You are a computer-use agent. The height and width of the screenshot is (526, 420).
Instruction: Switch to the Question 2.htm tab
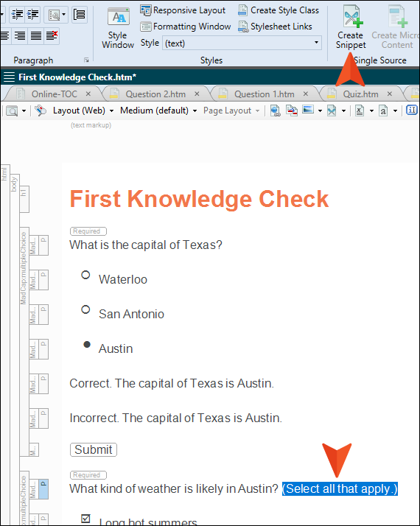coord(155,94)
